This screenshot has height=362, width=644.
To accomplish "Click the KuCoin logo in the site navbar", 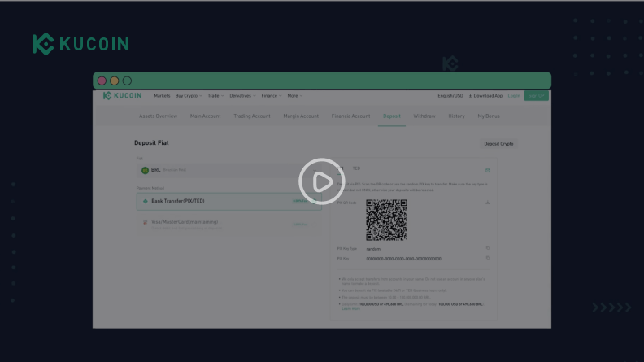I will (123, 96).
